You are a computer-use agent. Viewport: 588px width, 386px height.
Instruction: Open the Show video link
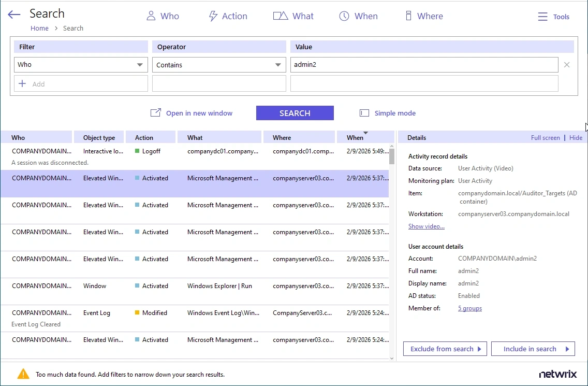tap(426, 226)
